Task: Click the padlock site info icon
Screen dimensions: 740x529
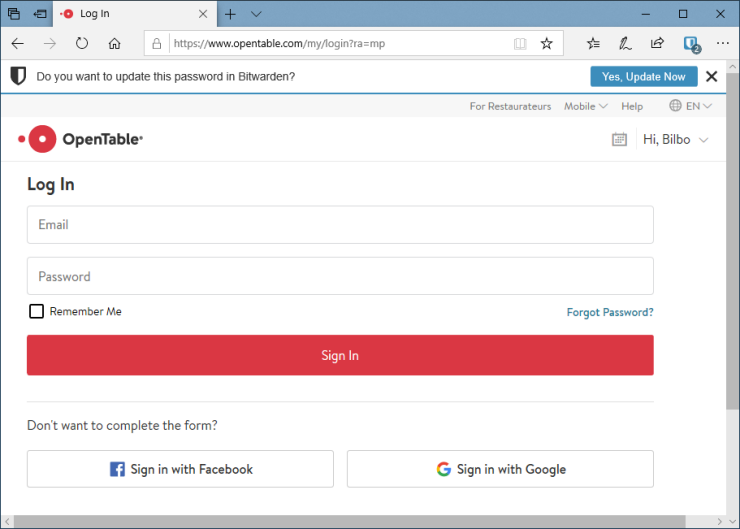Action: [157, 43]
